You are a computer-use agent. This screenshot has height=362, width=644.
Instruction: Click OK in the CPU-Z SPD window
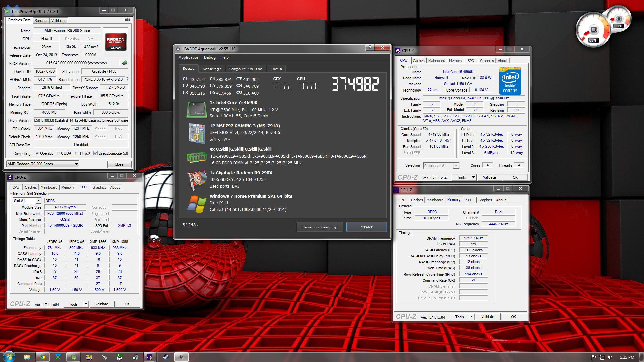coord(127,304)
